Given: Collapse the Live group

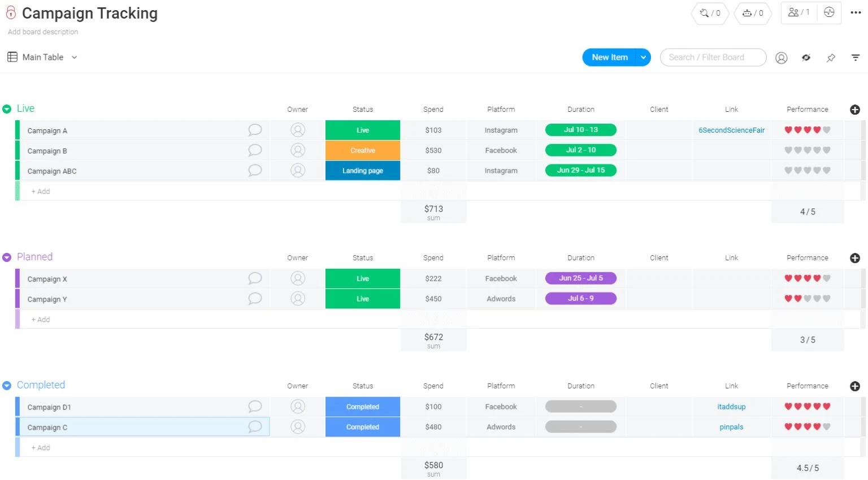Looking at the screenshot, I should [x=7, y=109].
